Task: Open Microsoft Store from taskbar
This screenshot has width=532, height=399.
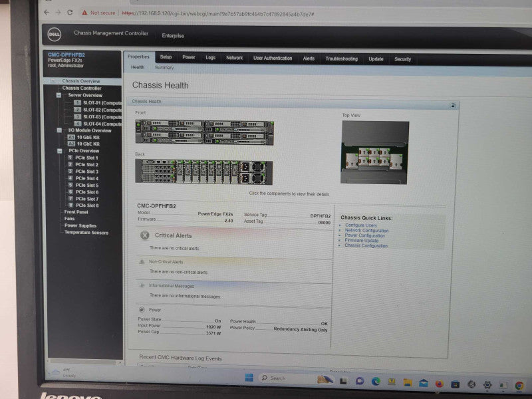Action: (456, 384)
